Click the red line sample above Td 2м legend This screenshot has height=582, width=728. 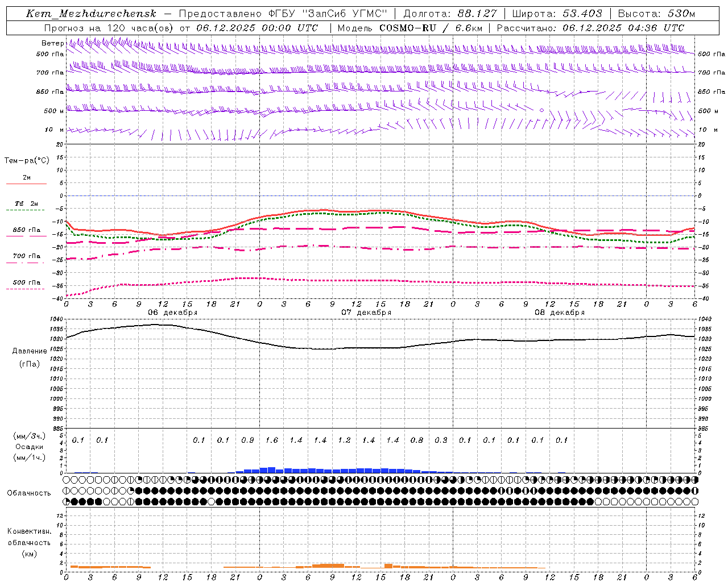coord(27,184)
